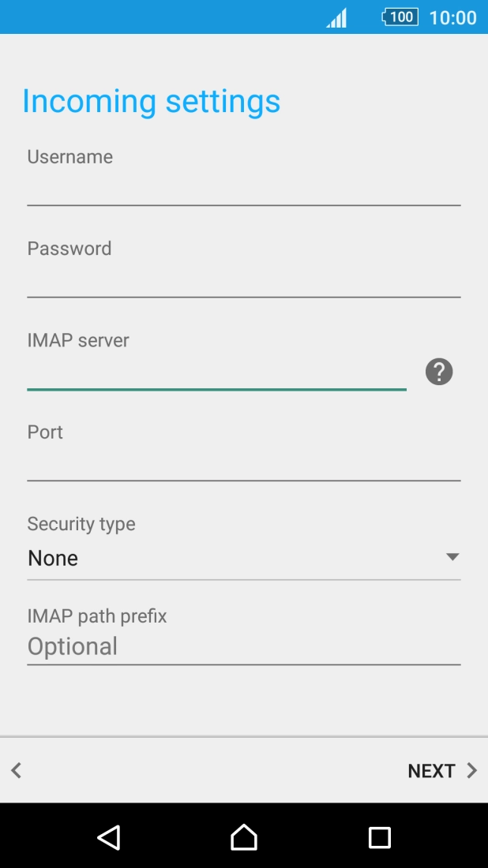Tap the IMAP path prefix label
Screen dimensions: 488x868
(x=97, y=615)
